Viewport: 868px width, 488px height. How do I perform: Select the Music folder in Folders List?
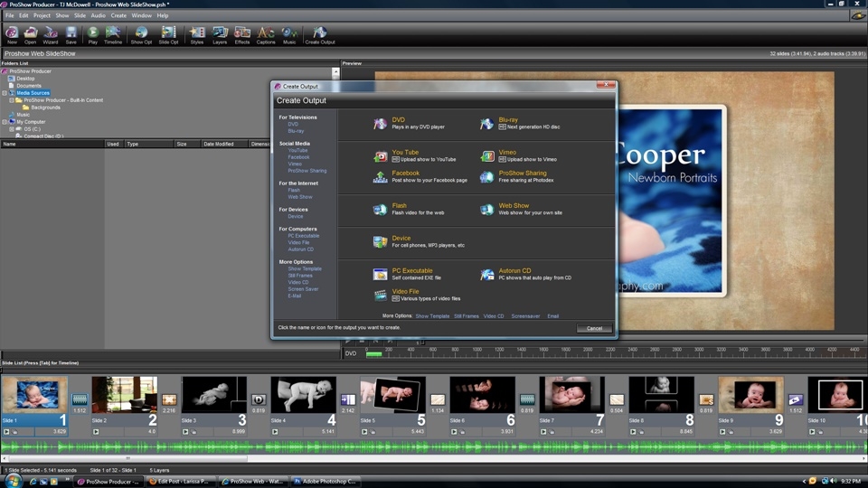(23, 115)
